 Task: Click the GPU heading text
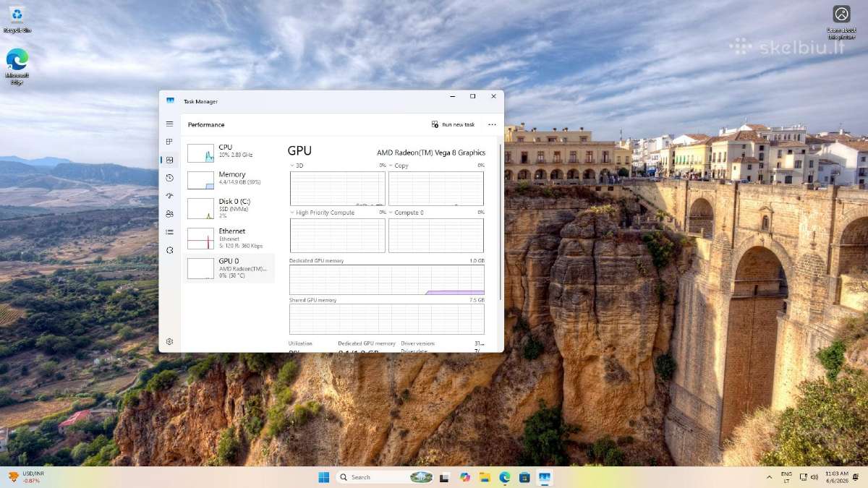click(x=299, y=150)
